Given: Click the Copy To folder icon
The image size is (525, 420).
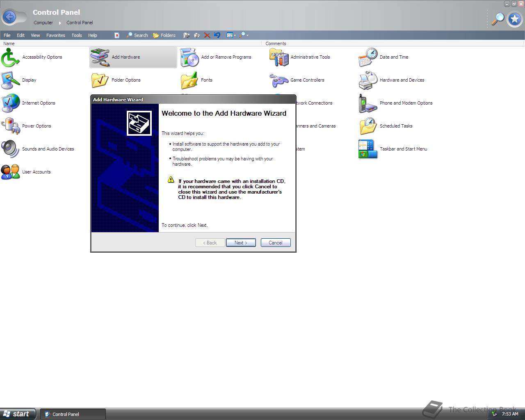Looking at the screenshot, I should pyautogui.click(x=197, y=35).
